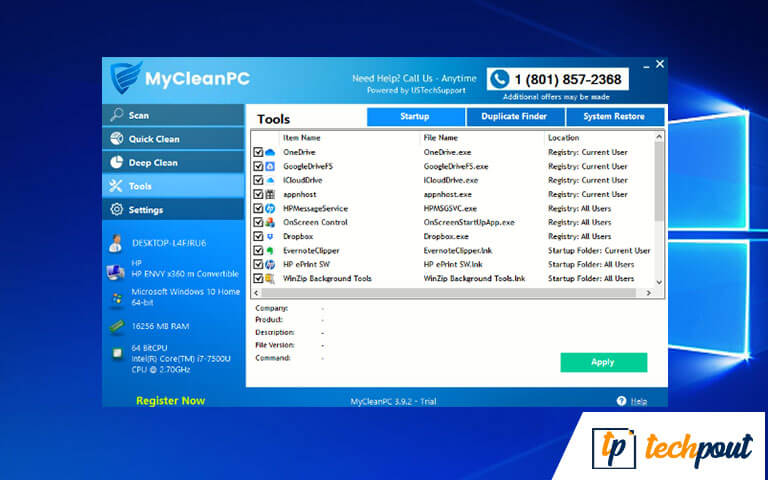The image size is (768, 480).
Task: Open the System Restore tab
Action: (614, 117)
